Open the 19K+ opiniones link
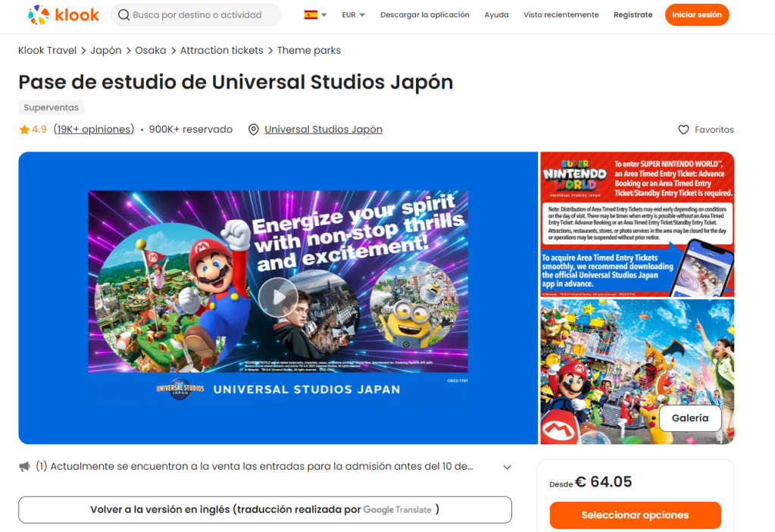The width and height of the screenshot is (775, 532). coord(94,129)
